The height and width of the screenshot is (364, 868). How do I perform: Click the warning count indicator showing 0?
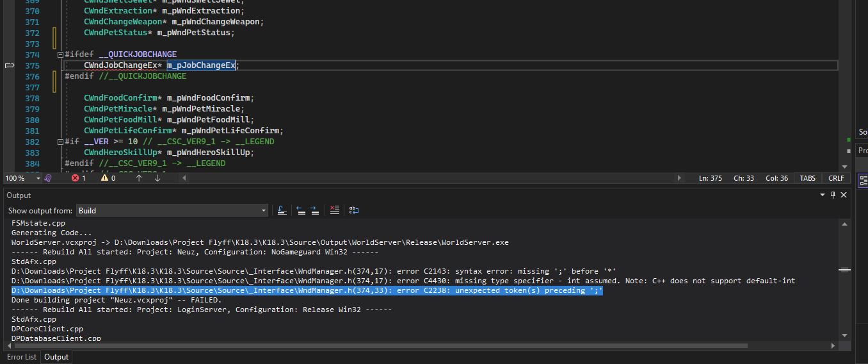coord(108,178)
